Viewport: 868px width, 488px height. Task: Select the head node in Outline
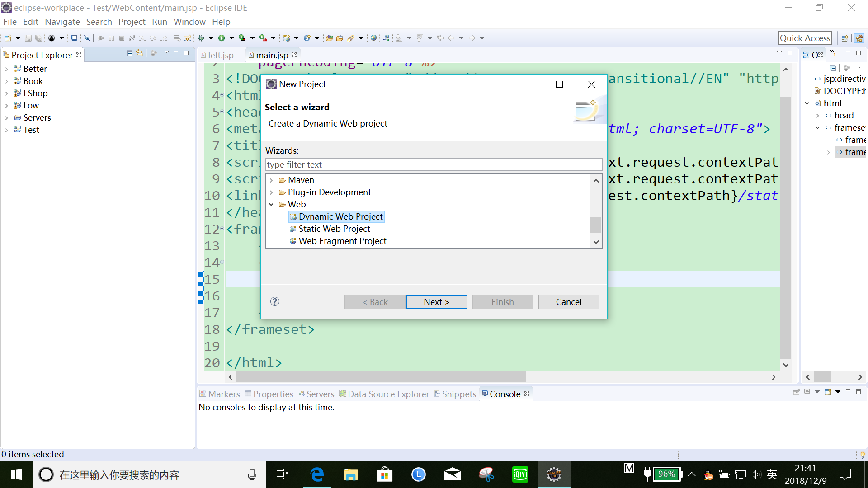[x=844, y=116]
